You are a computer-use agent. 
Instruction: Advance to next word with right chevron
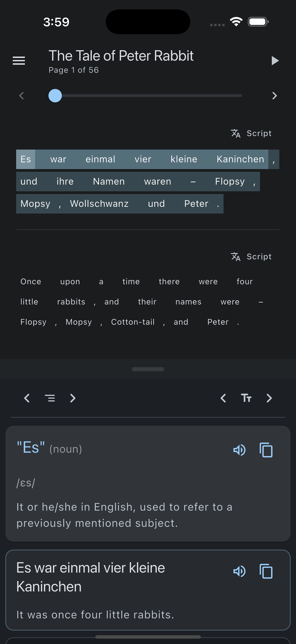[x=269, y=398]
